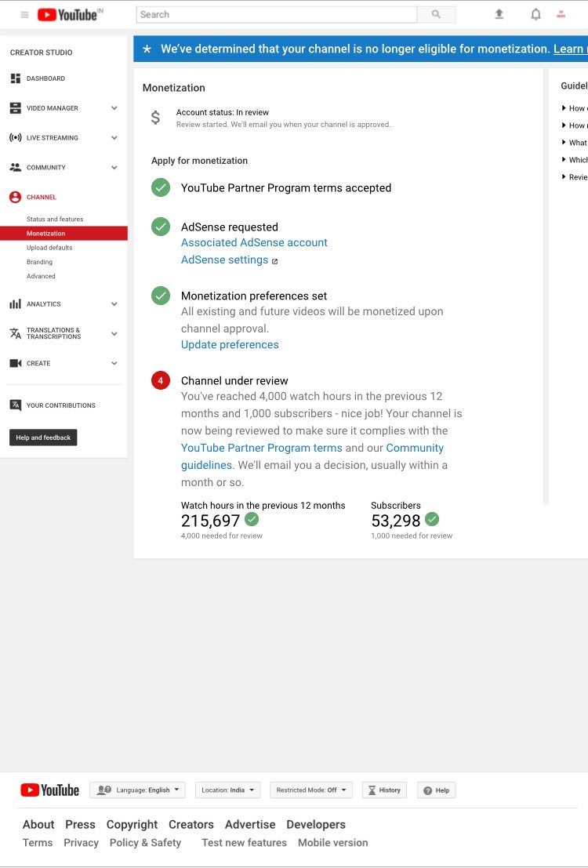588x868 pixels.
Task: Open Status and features page
Action: (55, 220)
